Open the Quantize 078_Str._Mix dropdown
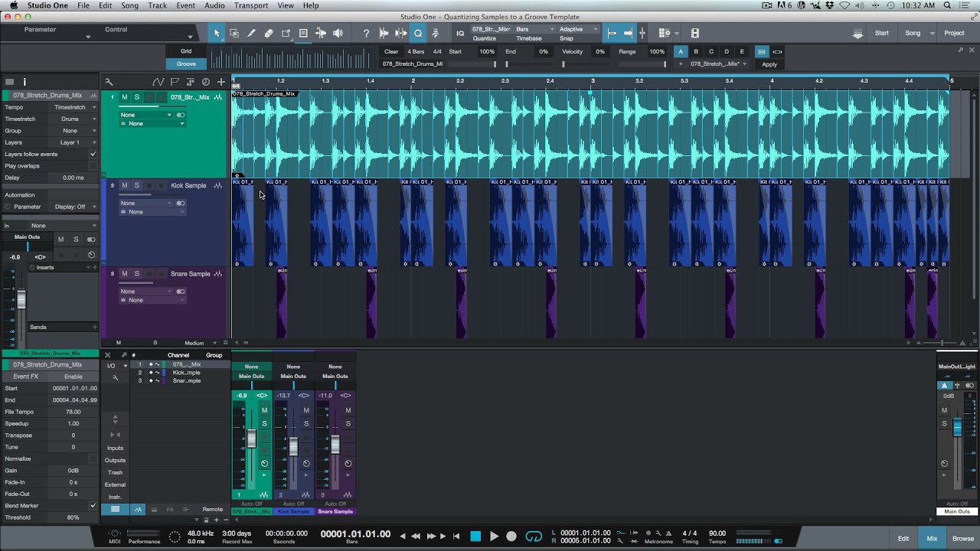980x551 pixels. (x=491, y=29)
